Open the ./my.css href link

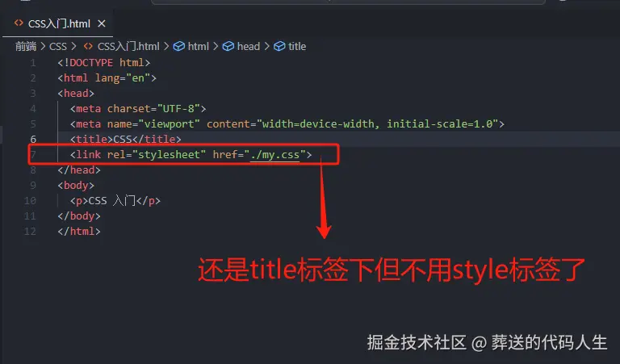tap(275, 154)
